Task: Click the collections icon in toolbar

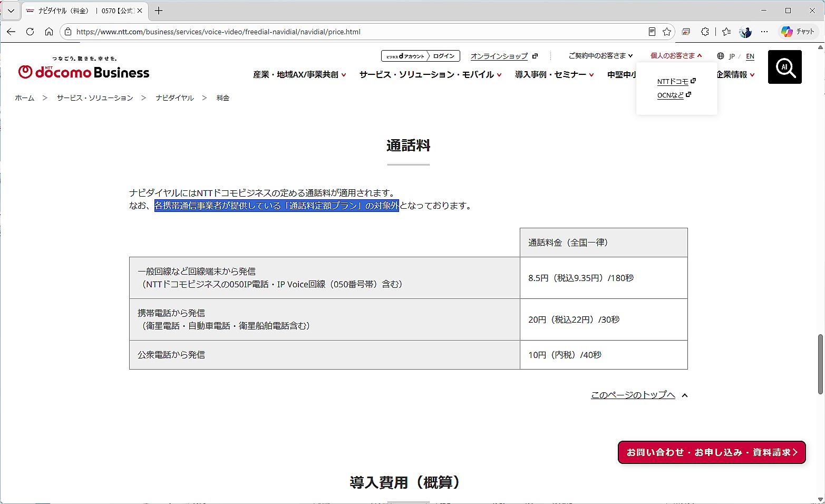Action: (x=686, y=32)
